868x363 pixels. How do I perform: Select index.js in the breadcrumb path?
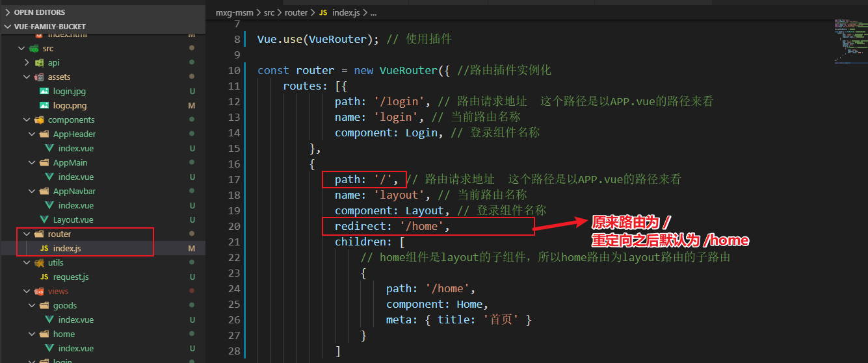point(346,12)
